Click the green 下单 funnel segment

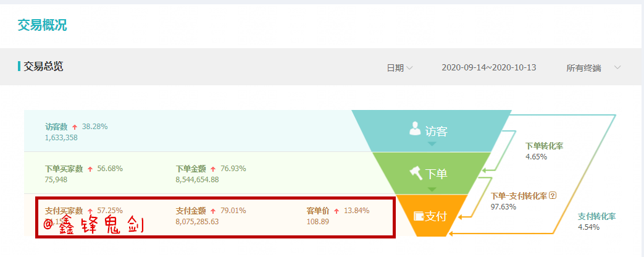[432, 173]
